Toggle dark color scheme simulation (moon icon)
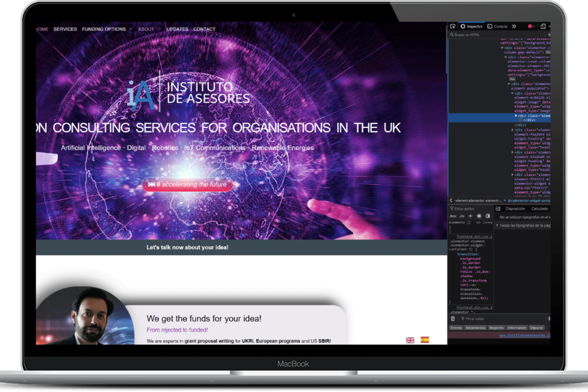 [x=488, y=216]
